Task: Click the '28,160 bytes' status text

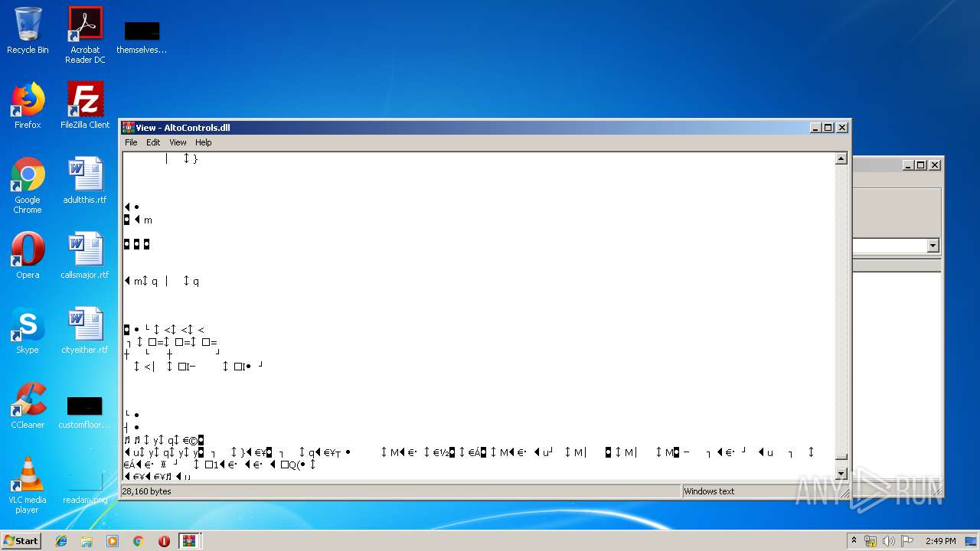Action: point(146,491)
